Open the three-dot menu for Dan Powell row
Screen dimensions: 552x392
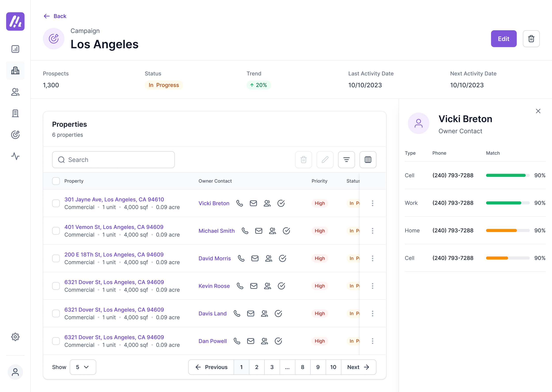point(372,341)
